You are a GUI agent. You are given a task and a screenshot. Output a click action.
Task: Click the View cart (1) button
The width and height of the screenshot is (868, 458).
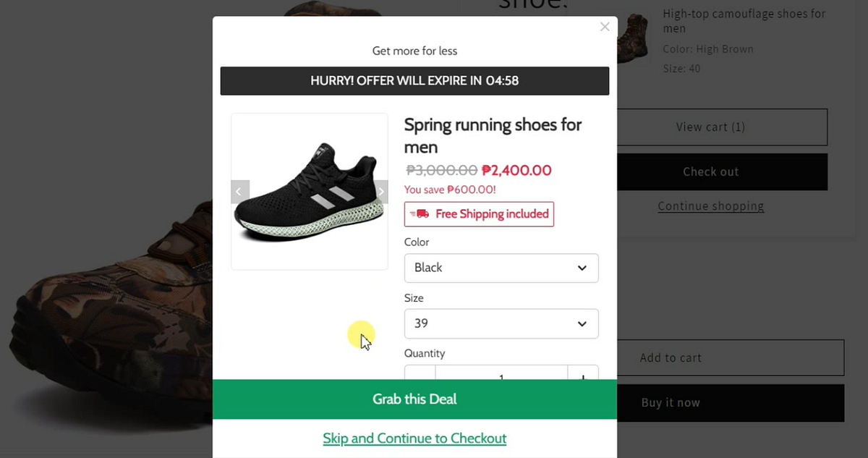(710, 127)
